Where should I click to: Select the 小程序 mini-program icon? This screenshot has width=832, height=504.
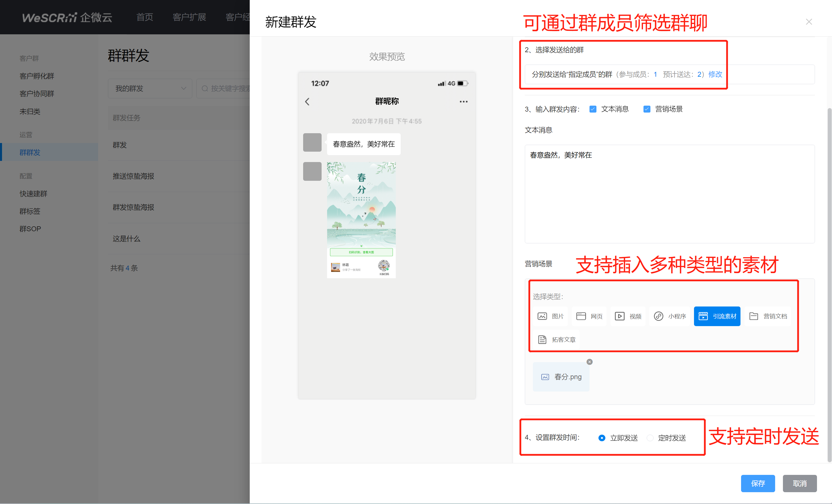[x=658, y=316]
